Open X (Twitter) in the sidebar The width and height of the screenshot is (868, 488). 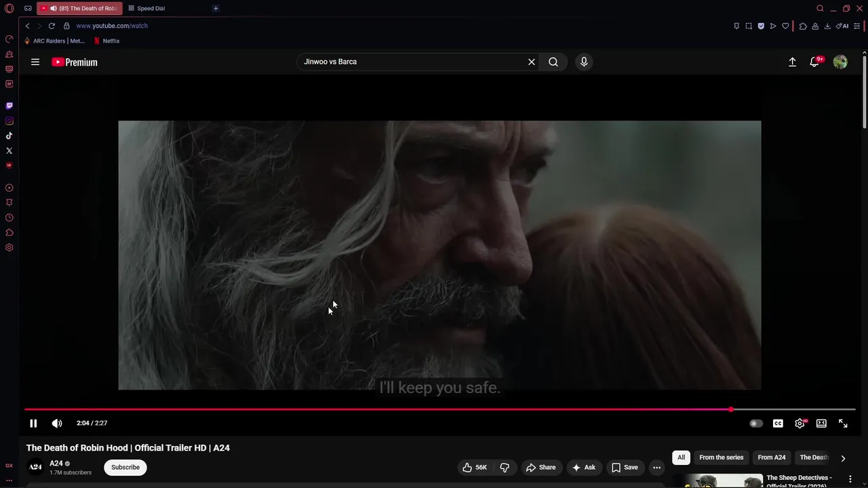9,150
